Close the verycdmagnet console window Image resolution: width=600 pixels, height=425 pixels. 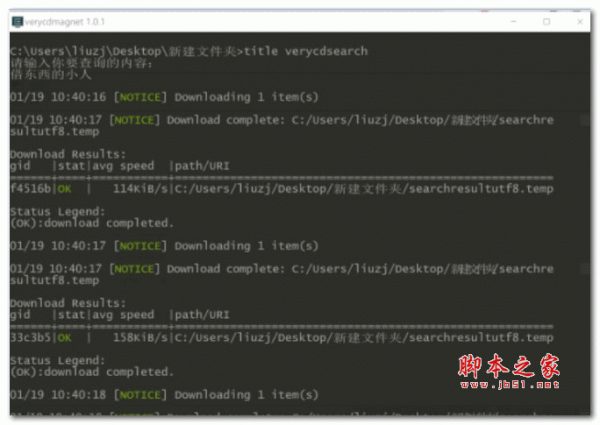point(580,22)
